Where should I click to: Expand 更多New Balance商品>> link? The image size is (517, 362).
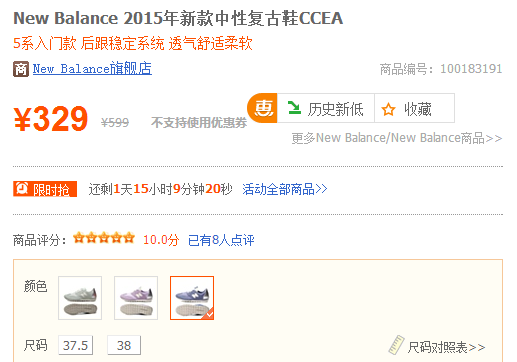click(x=397, y=138)
